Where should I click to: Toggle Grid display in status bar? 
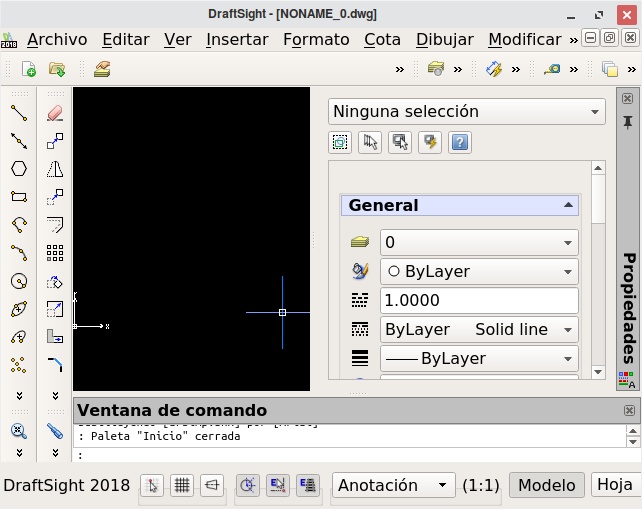point(182,485)
